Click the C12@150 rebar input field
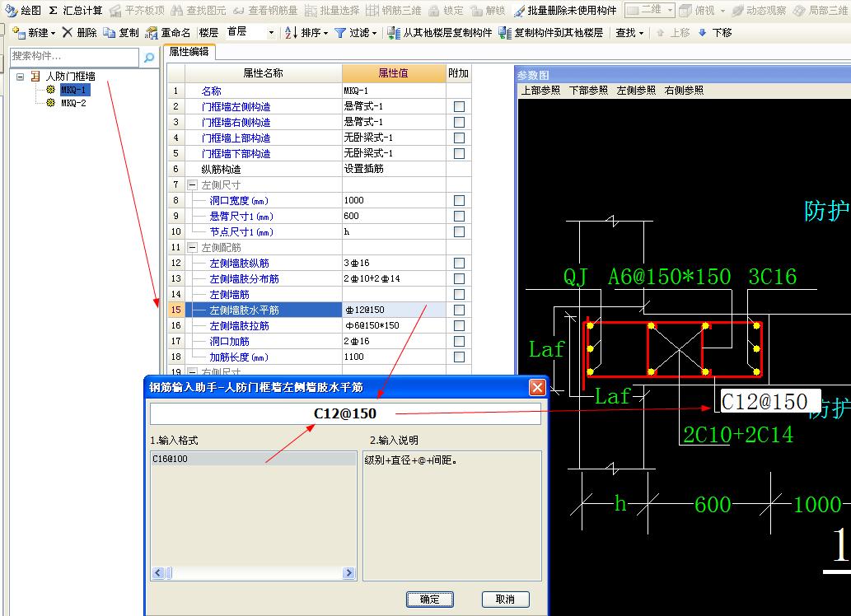851x616 pixels. (x=345, y=413)
